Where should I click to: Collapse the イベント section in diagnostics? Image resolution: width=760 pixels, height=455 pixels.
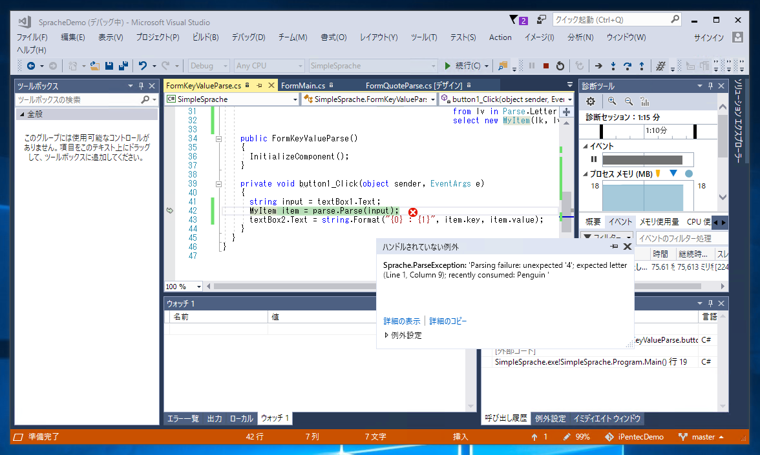tap(586, 146)
